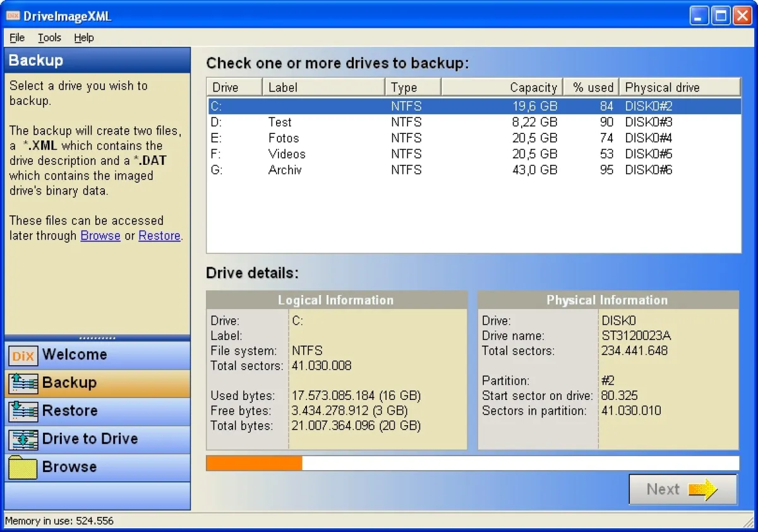Select drive F: labeled Videos

(286, 154)
